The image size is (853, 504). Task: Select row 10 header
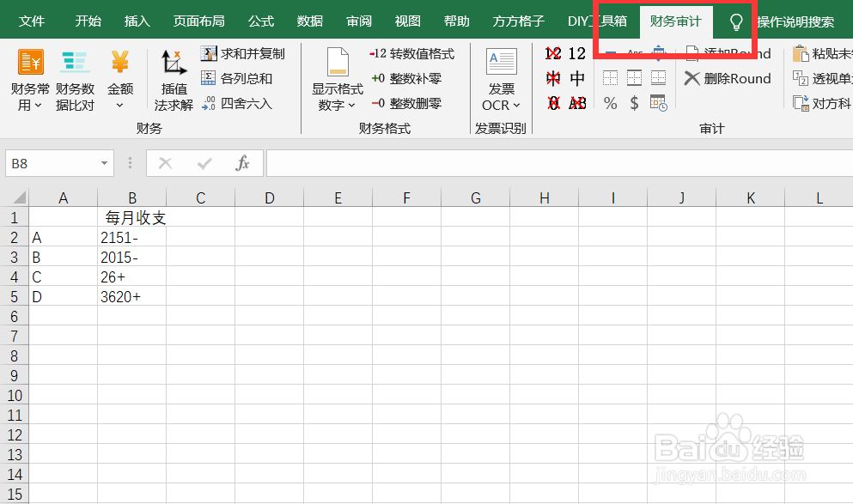(14, 395)
